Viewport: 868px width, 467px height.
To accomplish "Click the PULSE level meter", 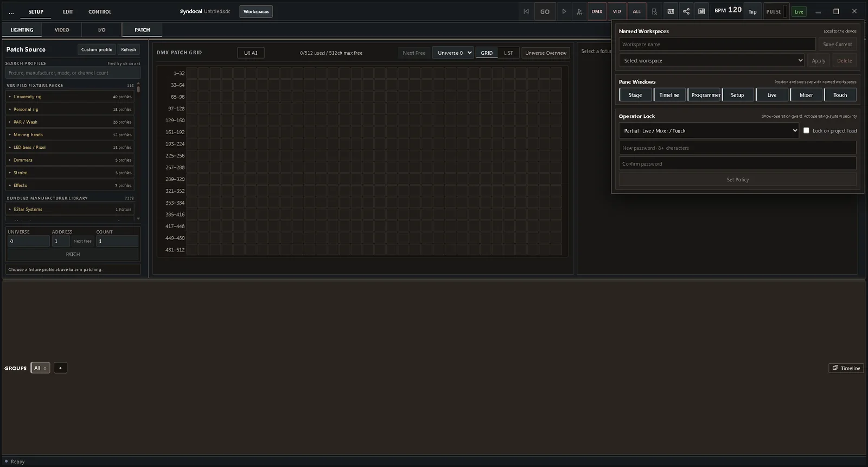I will tap(786, 11).
